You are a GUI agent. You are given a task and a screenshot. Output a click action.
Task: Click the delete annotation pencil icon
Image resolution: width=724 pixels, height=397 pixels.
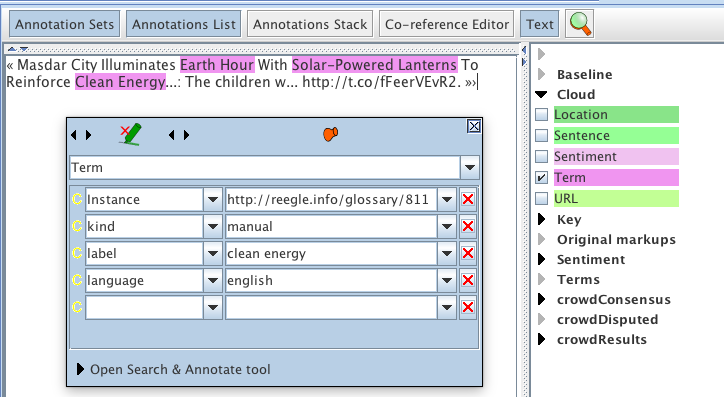[130, 134]
